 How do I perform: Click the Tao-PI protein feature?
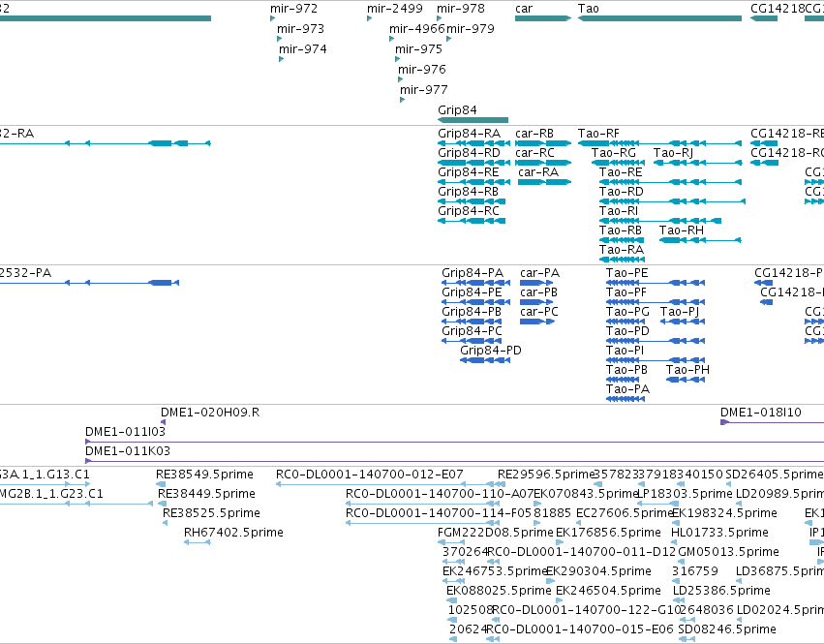pyautogui.click(x=656, y=360)
